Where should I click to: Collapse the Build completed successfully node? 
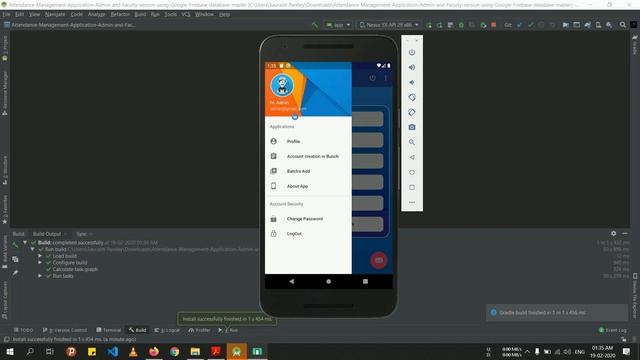coord(25,242)
